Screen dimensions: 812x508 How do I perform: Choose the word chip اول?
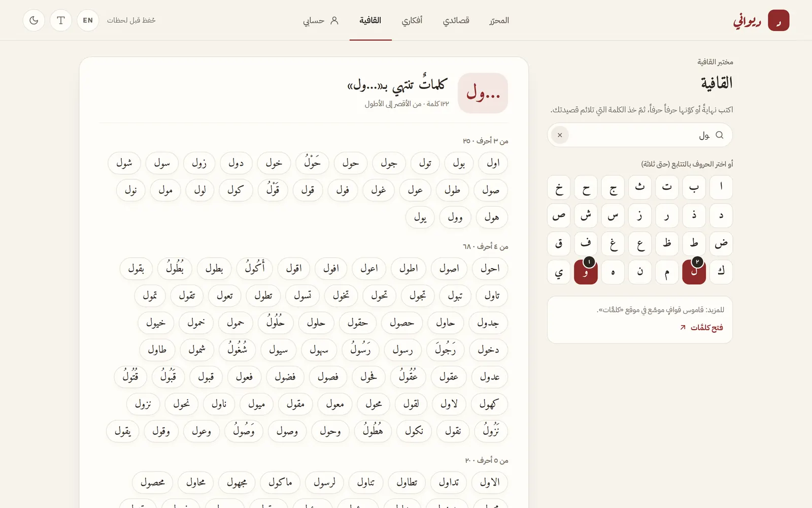click(493, 163)
